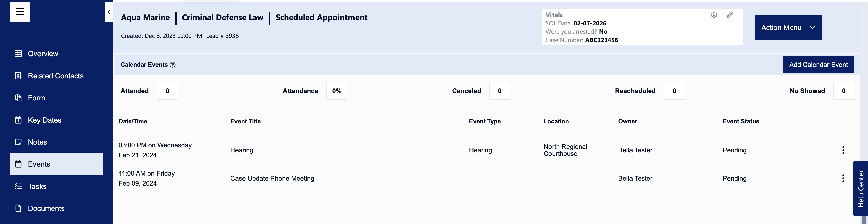Click the Key Dates calendar icon
868x224 pixels.
click(19, 120)
